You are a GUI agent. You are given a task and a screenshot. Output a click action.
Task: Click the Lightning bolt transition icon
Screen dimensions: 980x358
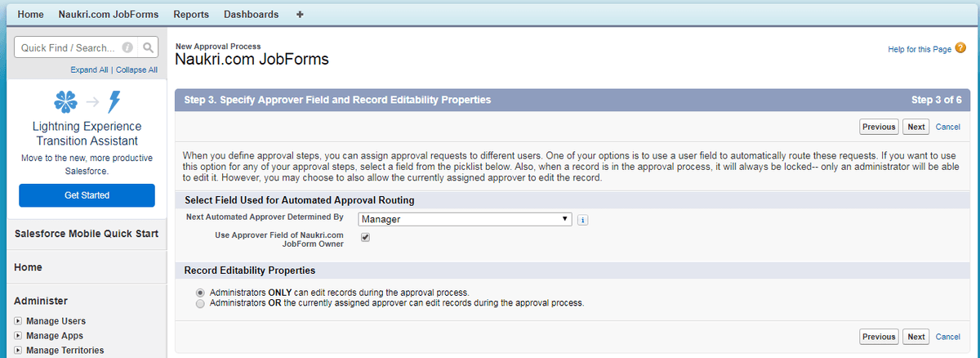pos(114,102)
